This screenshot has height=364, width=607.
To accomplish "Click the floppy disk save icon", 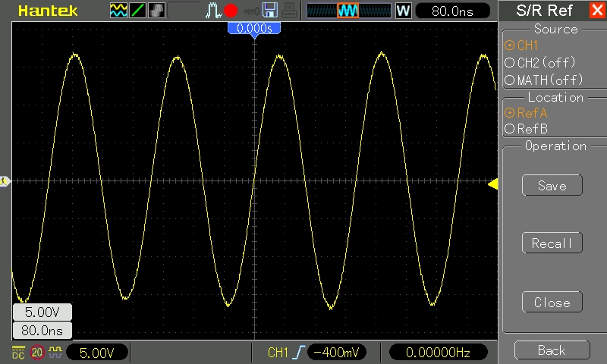I will [x=269, y=11].
